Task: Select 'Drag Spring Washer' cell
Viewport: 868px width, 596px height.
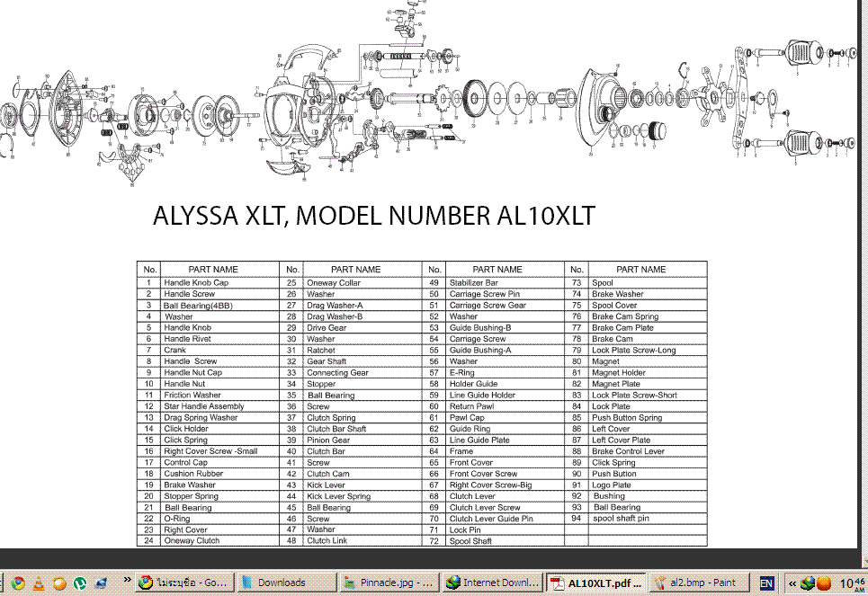Action: click(201, 418)
